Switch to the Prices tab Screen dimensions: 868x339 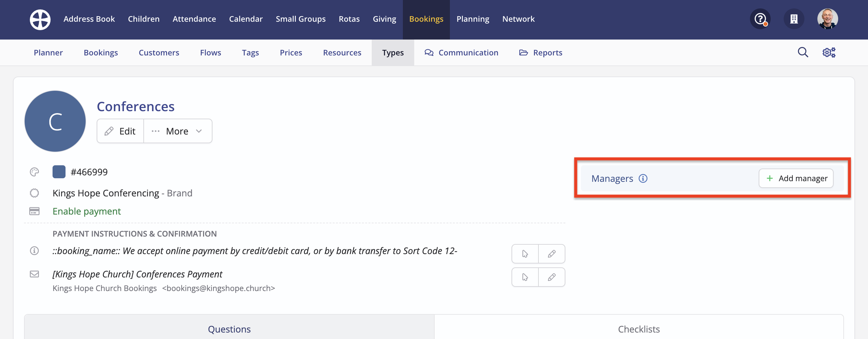pyautogui.click(x=291, y=53)
